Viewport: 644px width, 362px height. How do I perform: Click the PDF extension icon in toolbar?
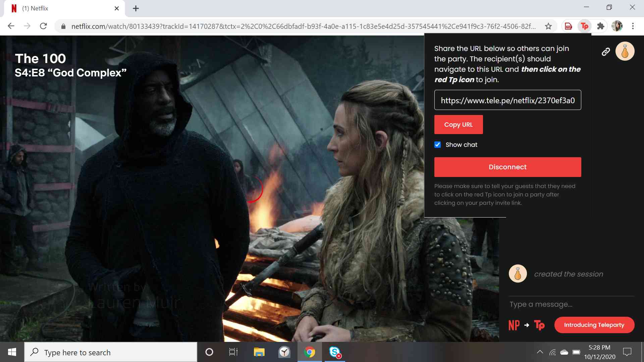coord(568,26)
